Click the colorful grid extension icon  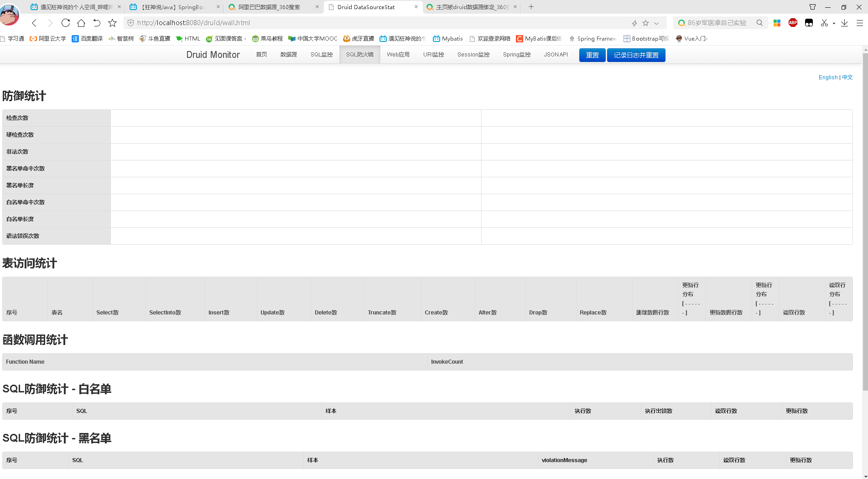click(777, 23)
